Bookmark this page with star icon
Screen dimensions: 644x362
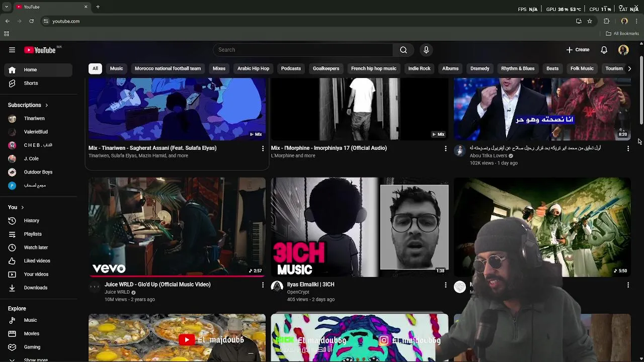[590, 21]
